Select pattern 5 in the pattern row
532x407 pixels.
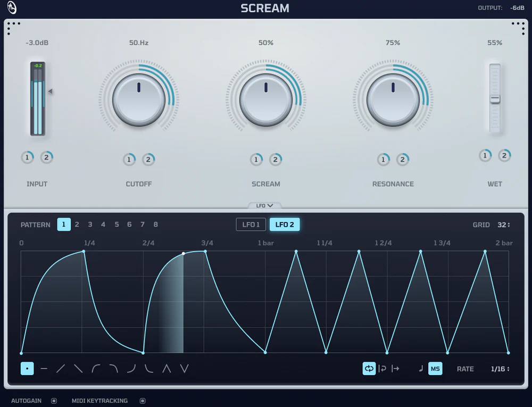[117, 224]
